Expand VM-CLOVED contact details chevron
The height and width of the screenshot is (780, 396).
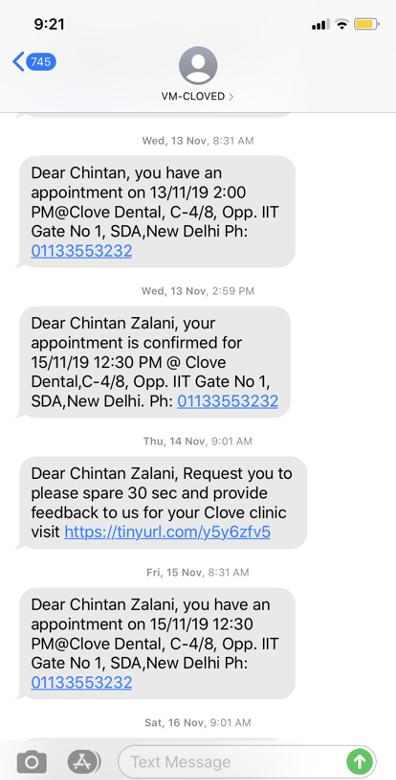pyautogui.click(x=230, y=97)
